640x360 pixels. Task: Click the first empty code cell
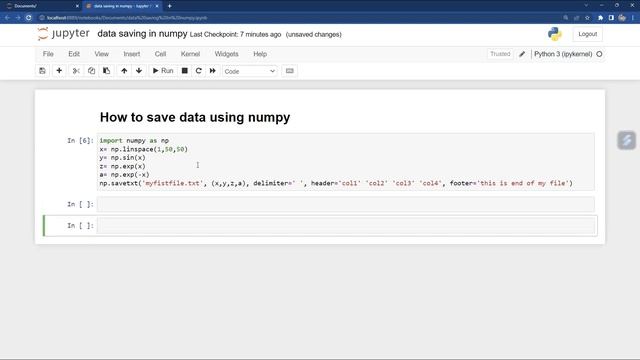(345, 204)
